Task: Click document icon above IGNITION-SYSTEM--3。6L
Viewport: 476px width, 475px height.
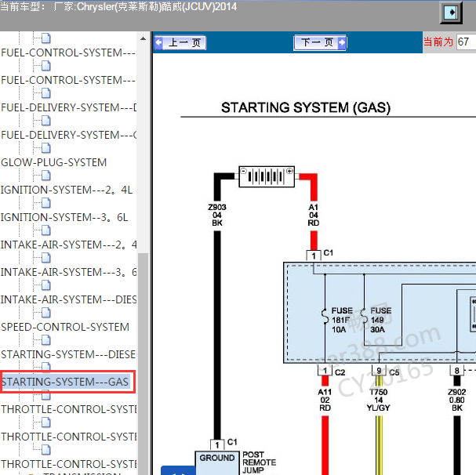Action: click(45, 203)
